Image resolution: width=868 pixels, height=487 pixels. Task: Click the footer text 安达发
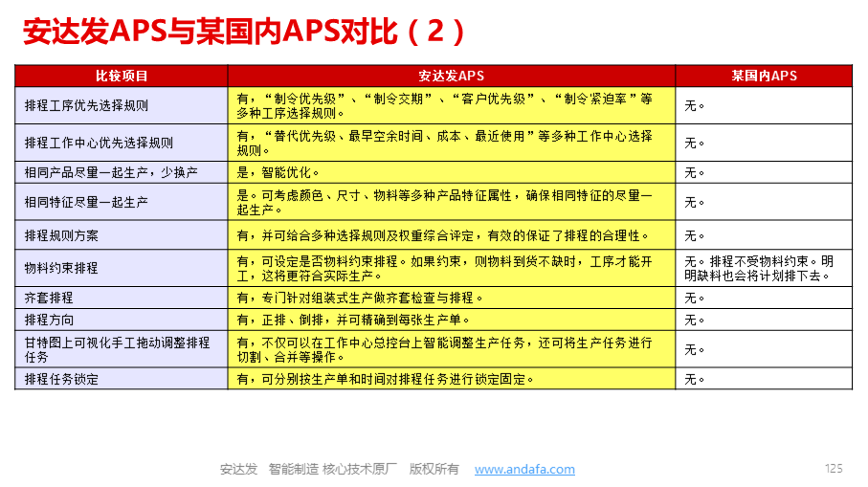coord(238,469)
